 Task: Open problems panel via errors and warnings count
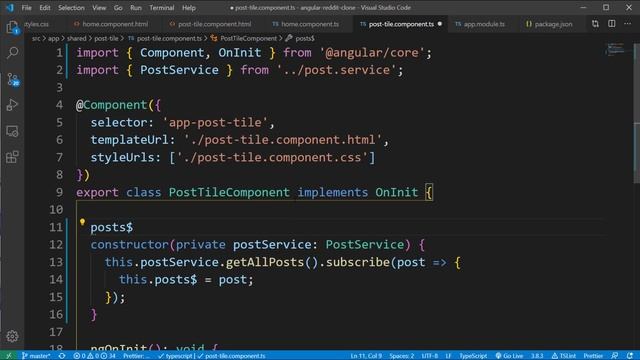pyautogui.click(x=95, y=356)
